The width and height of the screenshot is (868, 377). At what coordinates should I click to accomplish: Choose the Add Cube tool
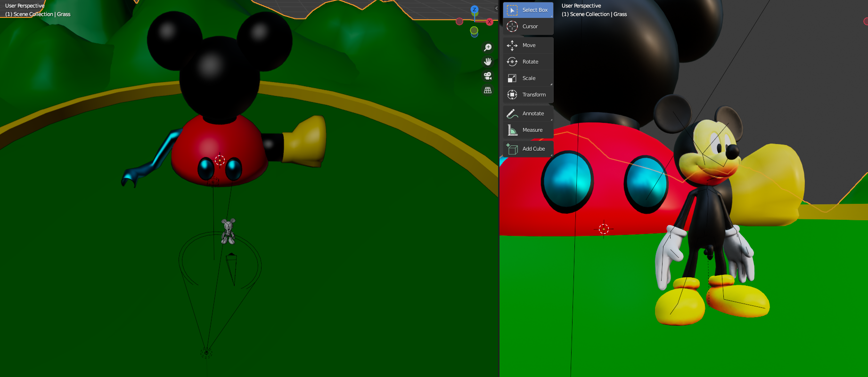(x=528, y=149)
